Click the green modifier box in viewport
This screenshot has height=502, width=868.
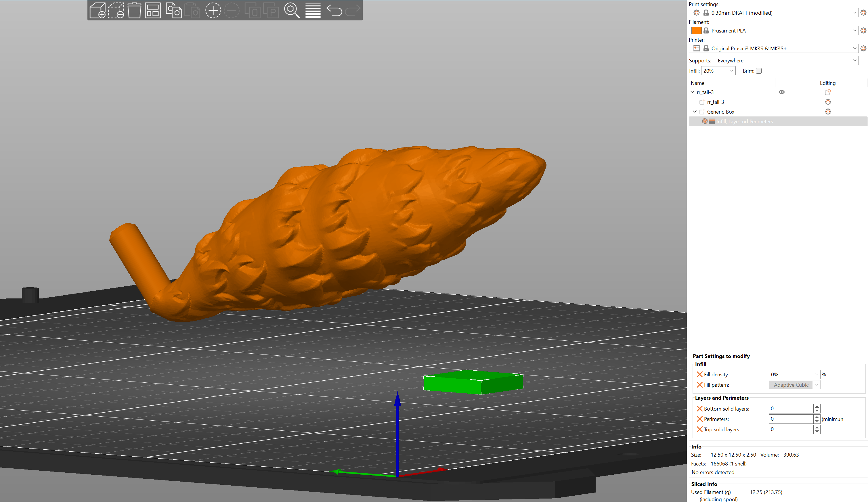473,382
